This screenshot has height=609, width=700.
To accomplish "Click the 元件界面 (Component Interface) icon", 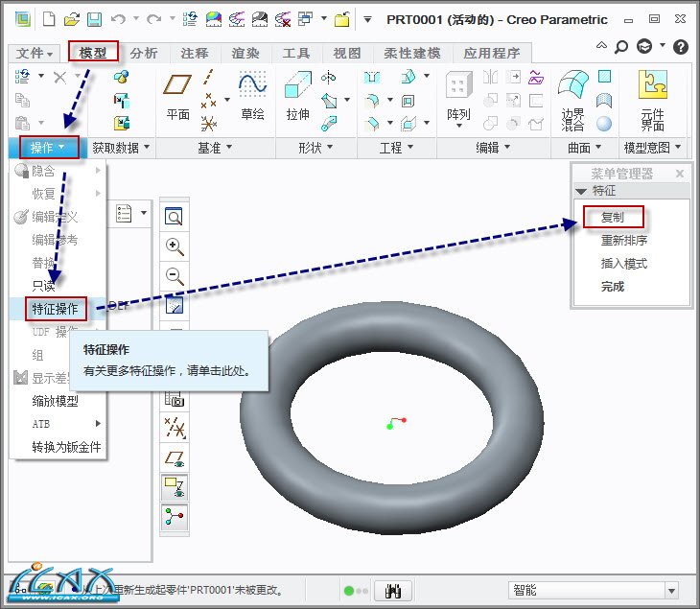I will pos(652,96).
